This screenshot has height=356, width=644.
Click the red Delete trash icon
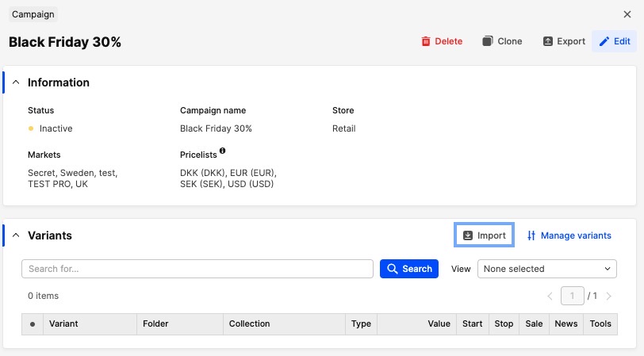click(426, 41)
